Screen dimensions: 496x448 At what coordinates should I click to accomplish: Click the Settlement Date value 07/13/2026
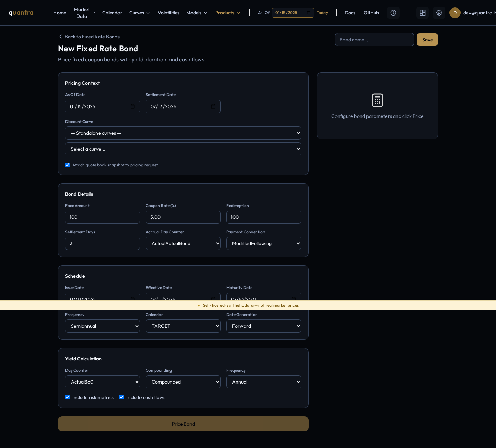point(163,106)
